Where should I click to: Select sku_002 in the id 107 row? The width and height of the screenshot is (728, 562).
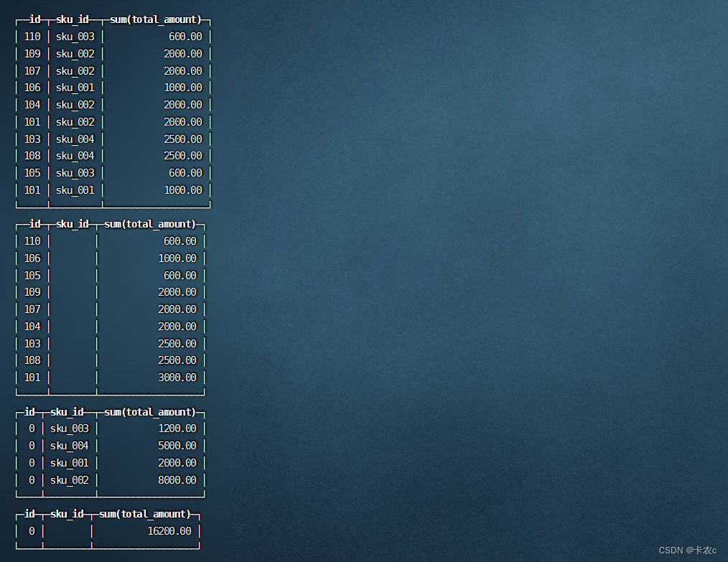tap(75, 71)
